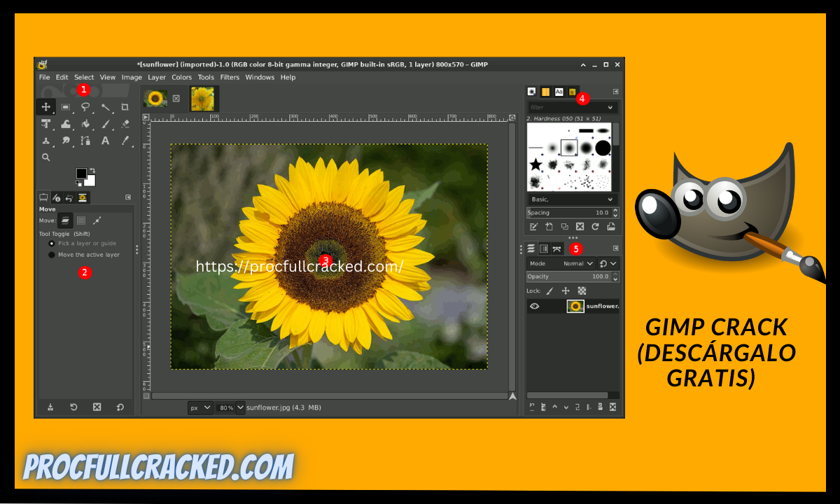Viewport: 840px width, 504px height.
Task: Open the brush filter tag dropdown
Action: [610, 107]
